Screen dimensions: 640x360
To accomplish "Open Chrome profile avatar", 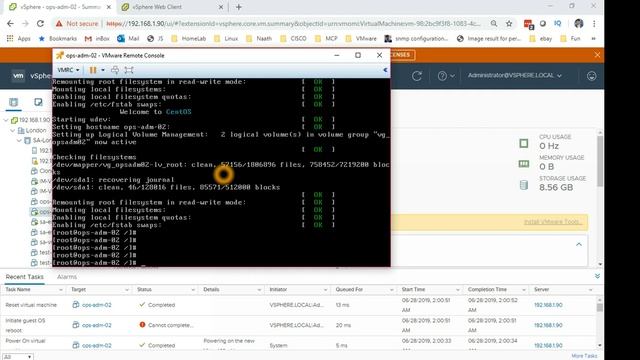I will [x=578, y=24].
